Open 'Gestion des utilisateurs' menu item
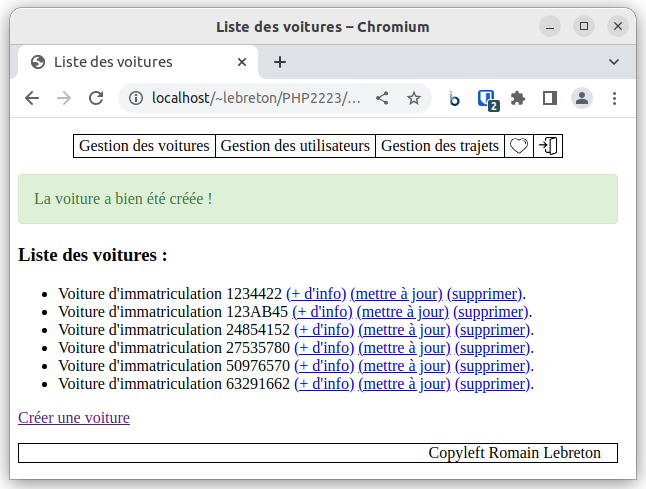The image size is (646, 489). (295, 146)
